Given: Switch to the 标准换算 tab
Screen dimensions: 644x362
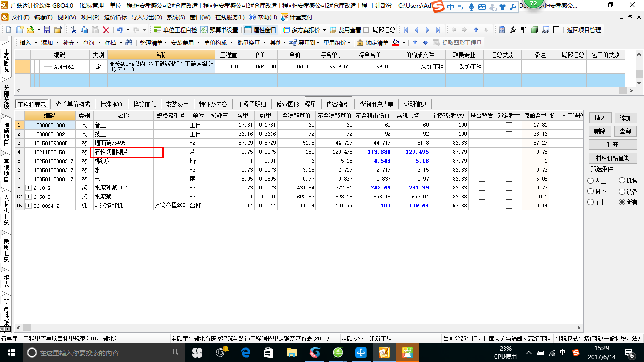Looking at the screenshot, I should tap(111, 104).
